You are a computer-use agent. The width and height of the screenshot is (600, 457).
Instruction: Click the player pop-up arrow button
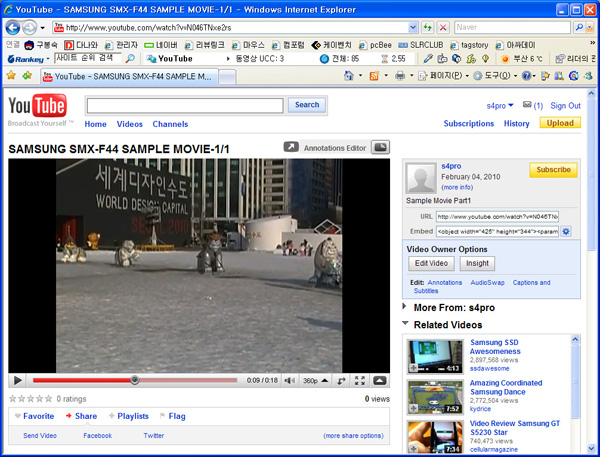[x=380, y=380]
